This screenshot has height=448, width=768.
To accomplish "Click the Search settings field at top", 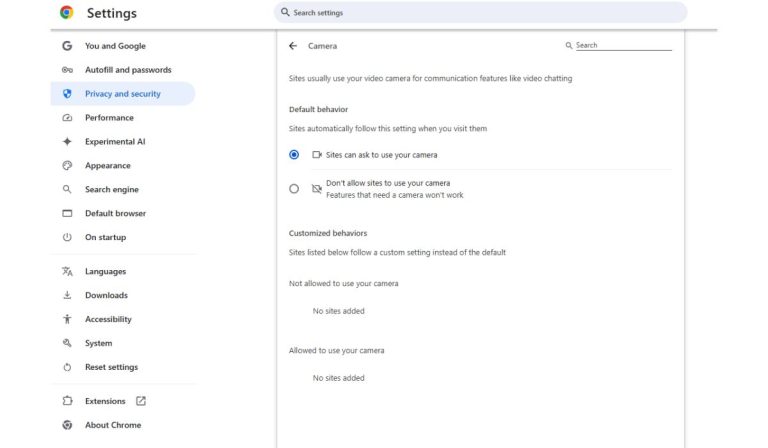I will [x=480, y=13].
